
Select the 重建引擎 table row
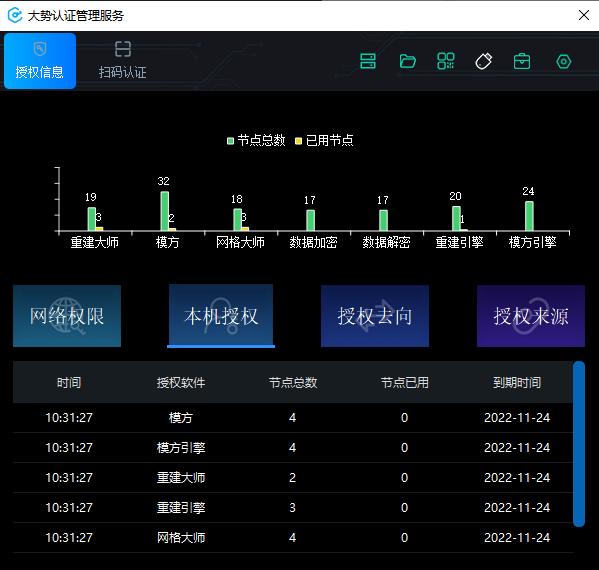[x=293, y=507]
